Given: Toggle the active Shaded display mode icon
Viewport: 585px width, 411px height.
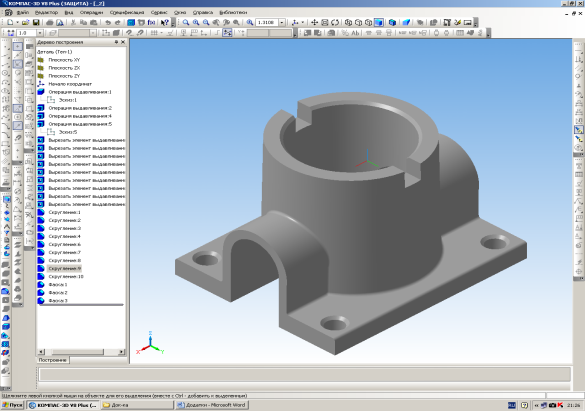Looking at the screenshot, I should [378, 22].
